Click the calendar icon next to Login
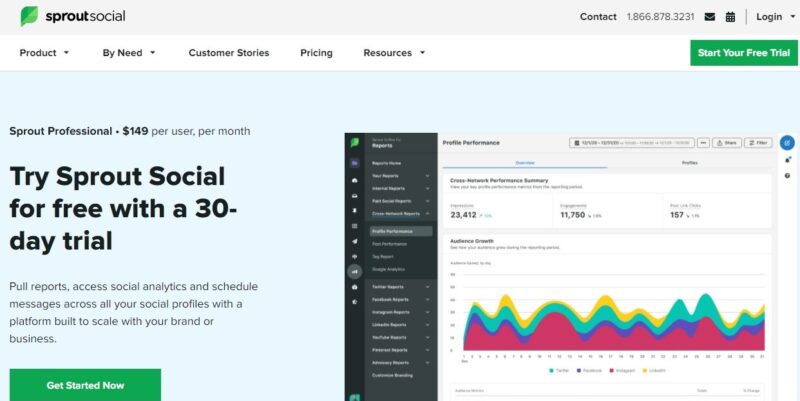The height and width of the screenshot is (401, 800). click(x=730, y=17)
